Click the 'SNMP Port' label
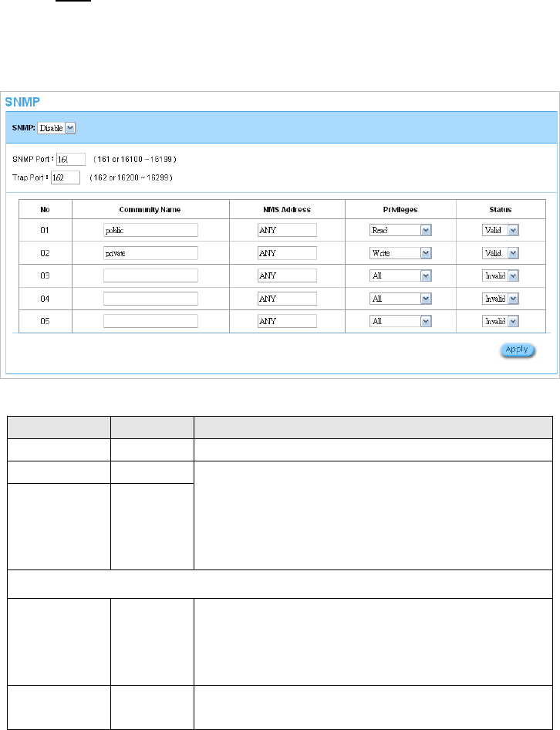The image size is (560, 730). tap(33, 159)
